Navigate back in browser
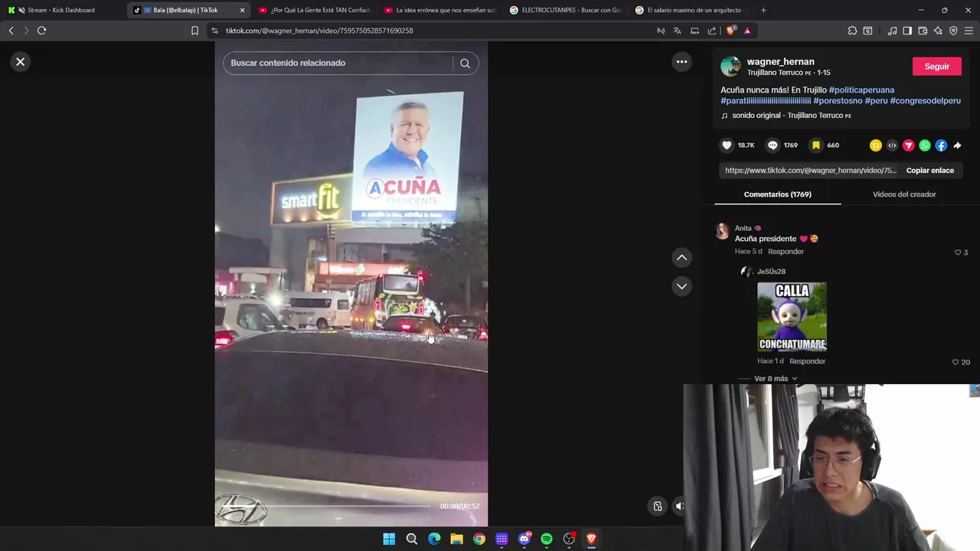Image resolution: width=980 pixels, height=551 pixels. click(11, 31)
